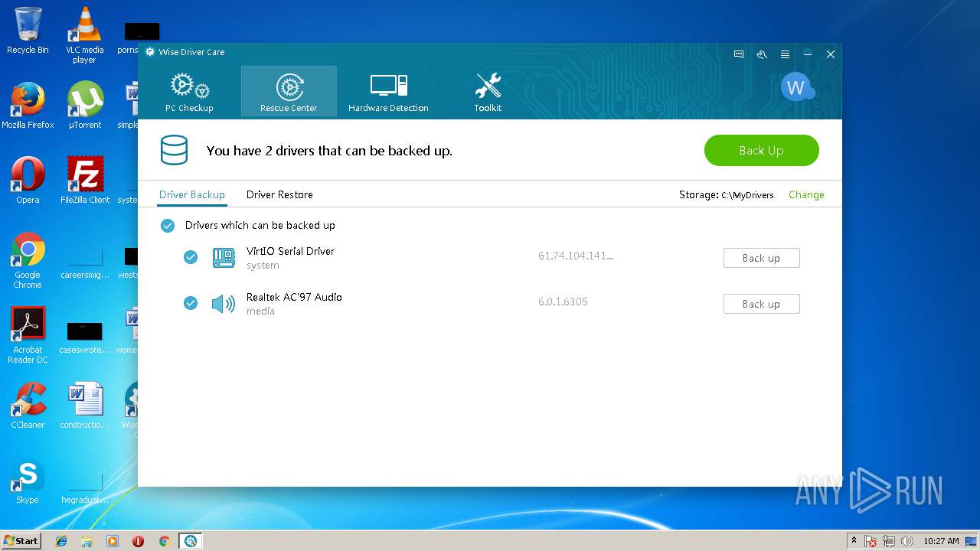Open the Skype desktop shortcut
The image size is (980, 551).
click(28, 481)
